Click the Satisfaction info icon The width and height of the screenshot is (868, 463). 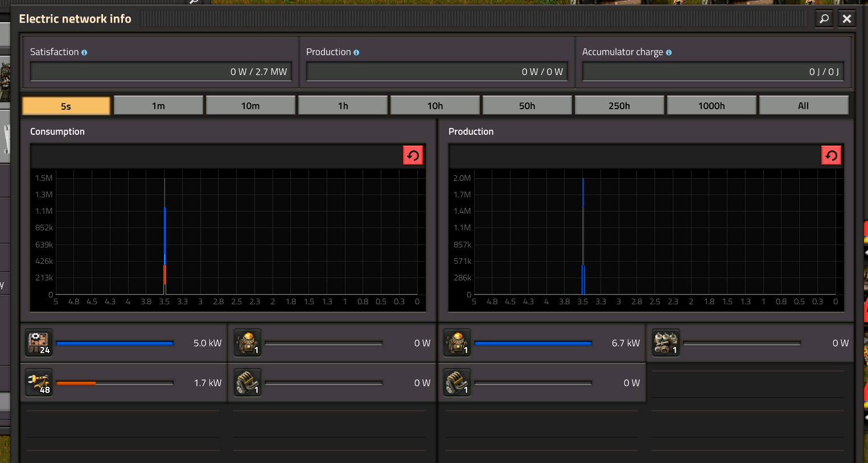coord(84,52)
